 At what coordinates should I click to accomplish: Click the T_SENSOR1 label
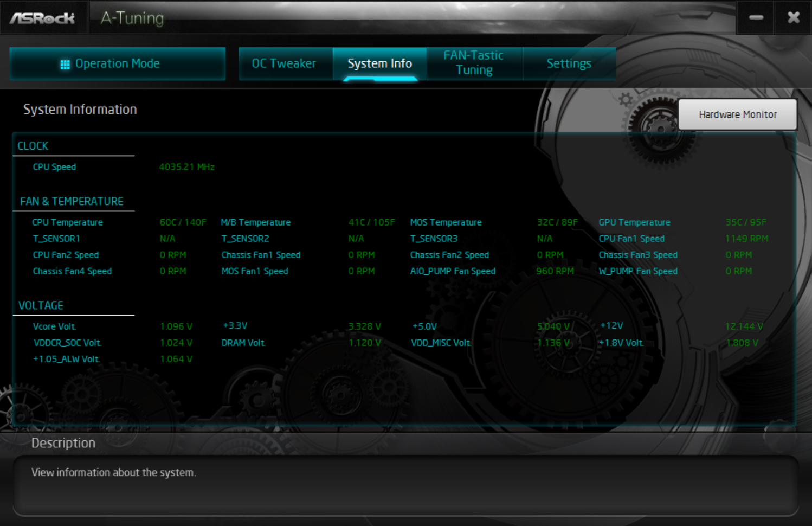point(56,238)
